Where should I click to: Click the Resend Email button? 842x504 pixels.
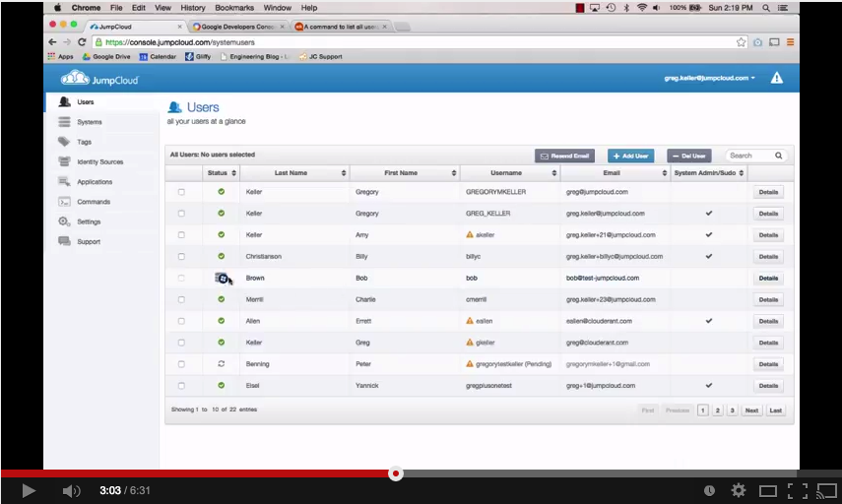(564, 156)
